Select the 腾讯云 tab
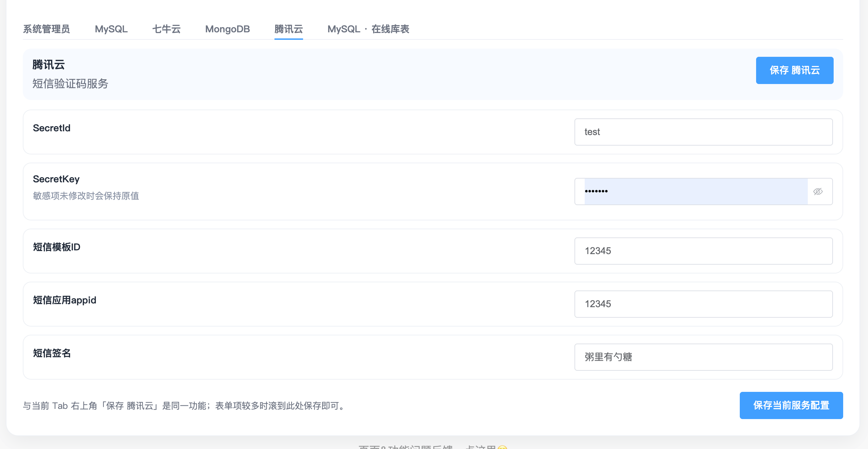The image size is (868, 449). point(288,29)
